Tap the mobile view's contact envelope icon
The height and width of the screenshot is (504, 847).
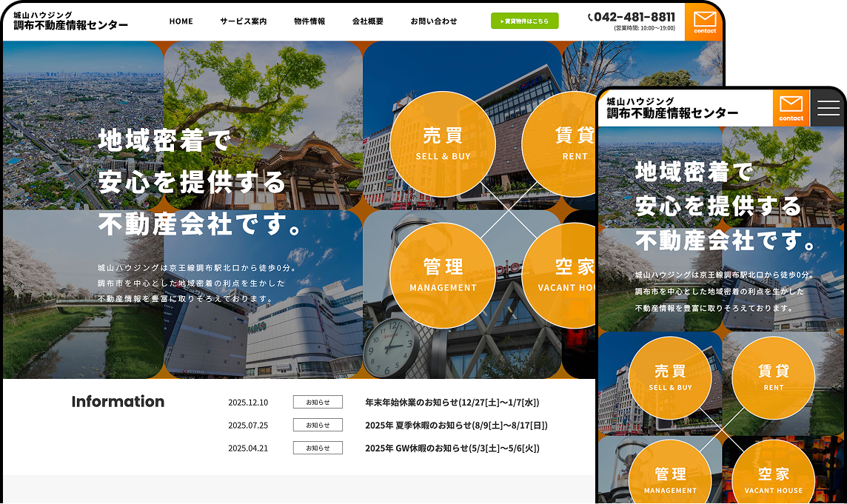tap(791, 107)
